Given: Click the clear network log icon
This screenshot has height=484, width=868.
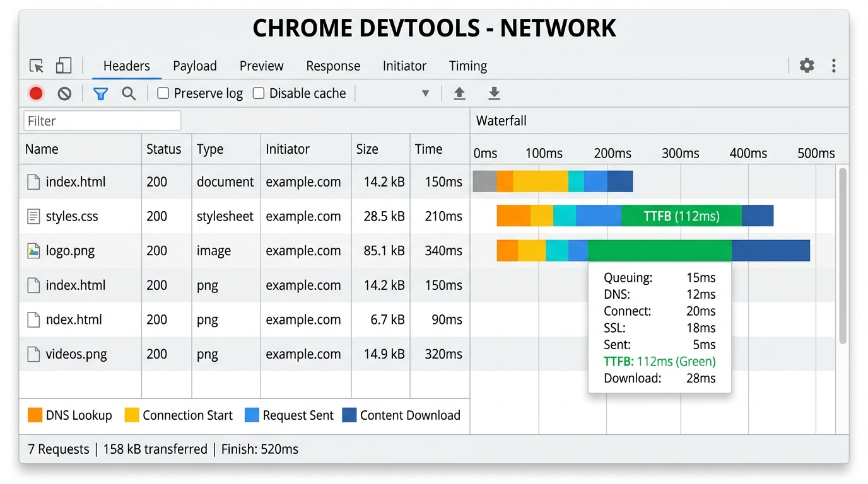Looking at the screenshot, I should pos(64,93).
